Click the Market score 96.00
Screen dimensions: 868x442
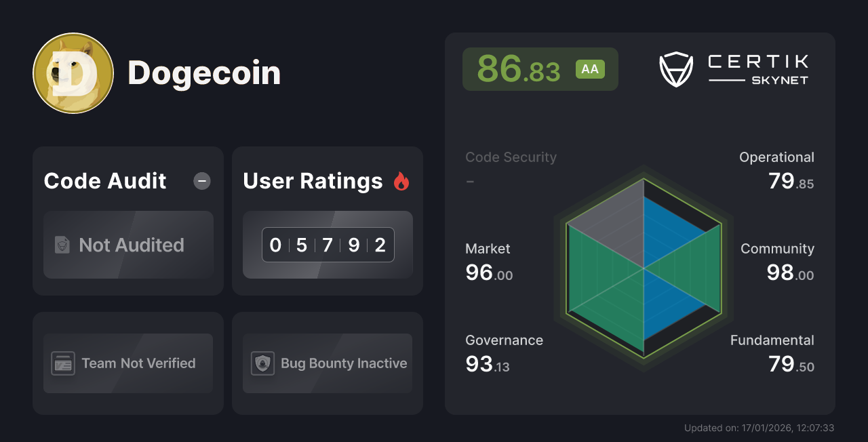pos(489,273)
